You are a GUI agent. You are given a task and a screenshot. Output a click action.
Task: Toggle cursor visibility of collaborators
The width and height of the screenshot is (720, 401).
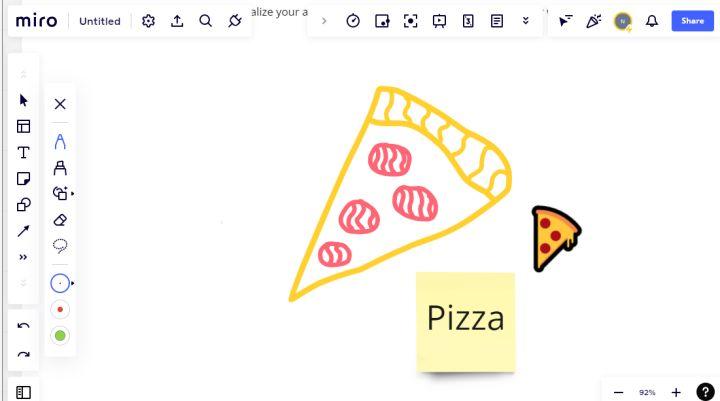click(x=565, y=21)
